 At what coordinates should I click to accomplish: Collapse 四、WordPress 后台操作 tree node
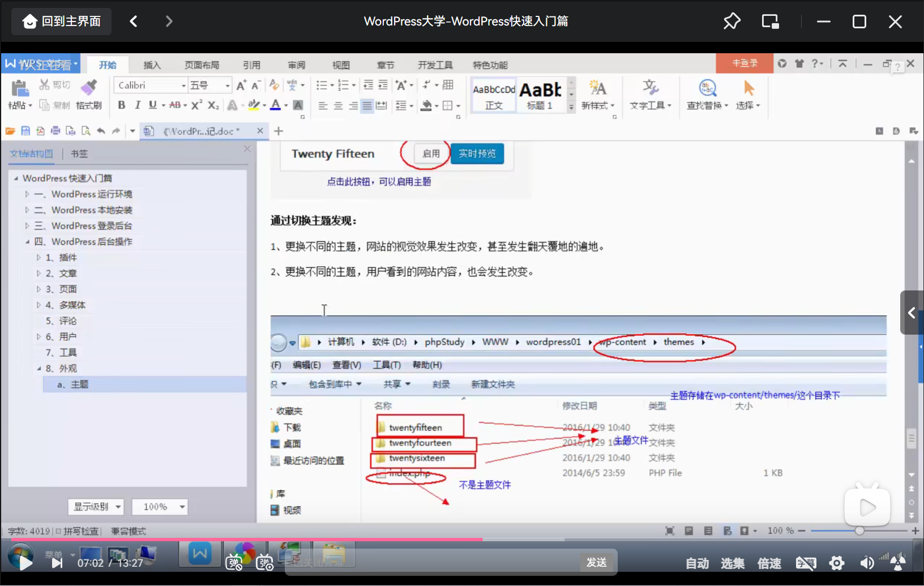coord(27,242)
